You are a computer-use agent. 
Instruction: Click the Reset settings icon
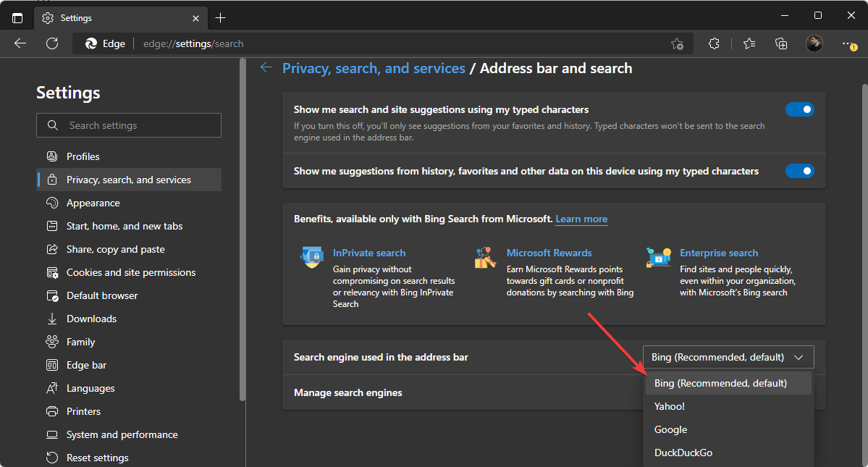coord(52,458)
